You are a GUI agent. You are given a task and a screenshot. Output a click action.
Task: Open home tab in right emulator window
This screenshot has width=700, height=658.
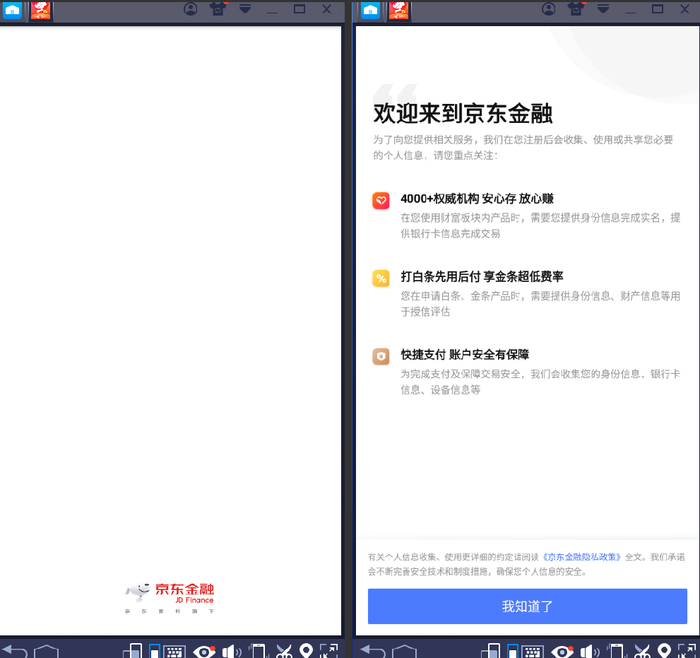[x=370, y=10]
